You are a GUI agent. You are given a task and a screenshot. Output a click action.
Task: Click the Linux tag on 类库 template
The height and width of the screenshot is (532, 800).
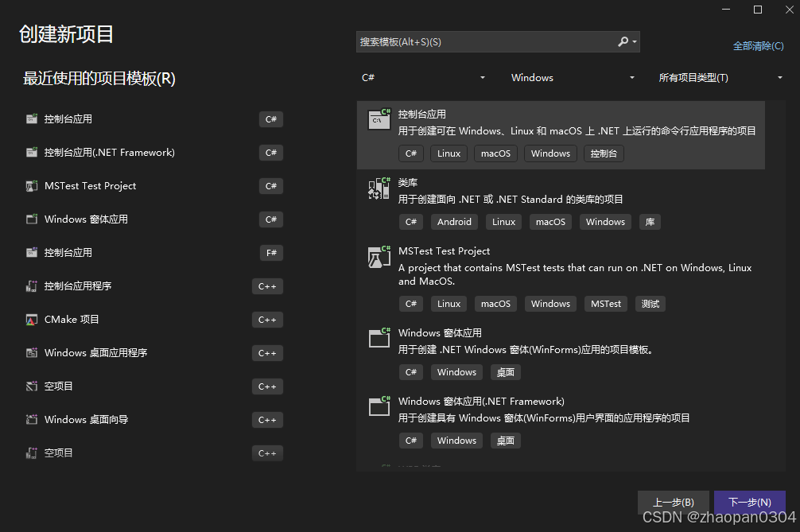[x=503, y=222]
